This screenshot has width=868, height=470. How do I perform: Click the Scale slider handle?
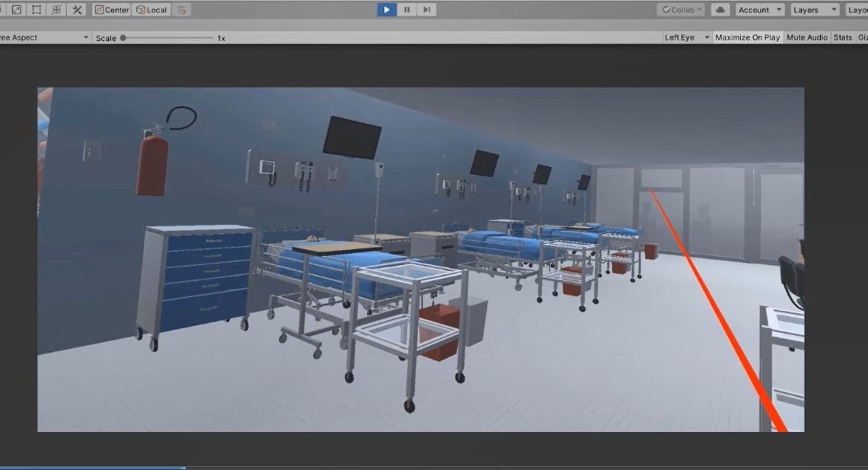tap(123, 37)
